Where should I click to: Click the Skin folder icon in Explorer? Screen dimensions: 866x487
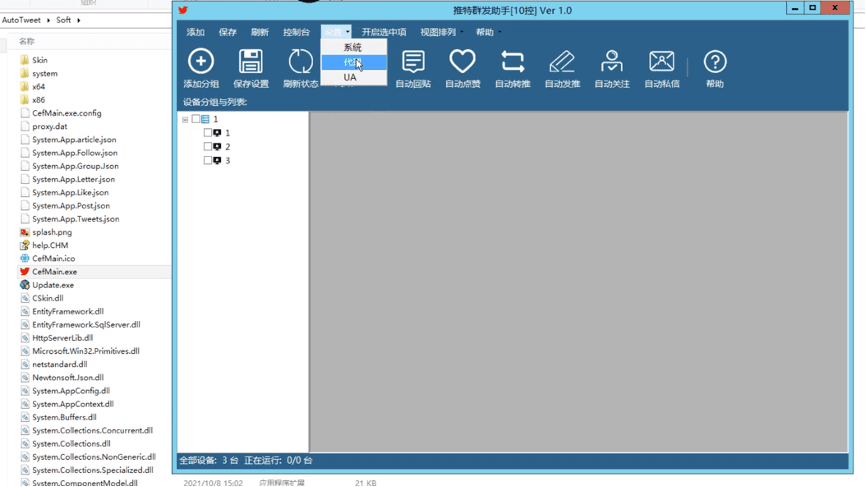[24, 60]
